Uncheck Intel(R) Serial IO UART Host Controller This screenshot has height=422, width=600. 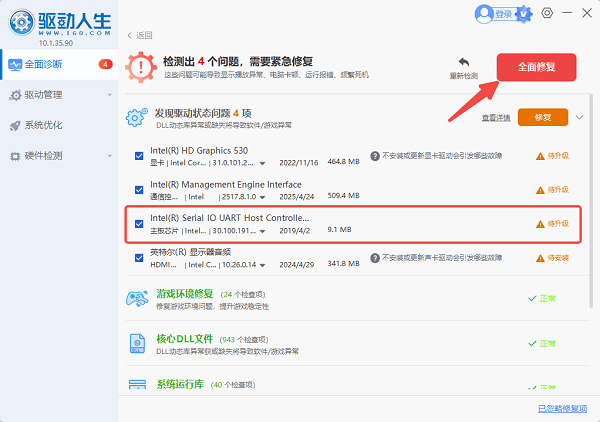(139, 224)
